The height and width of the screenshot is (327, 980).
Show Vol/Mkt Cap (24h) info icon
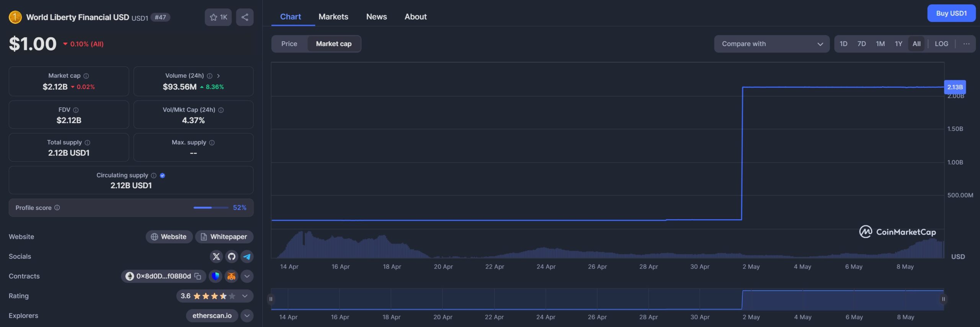tap(221, 110)
